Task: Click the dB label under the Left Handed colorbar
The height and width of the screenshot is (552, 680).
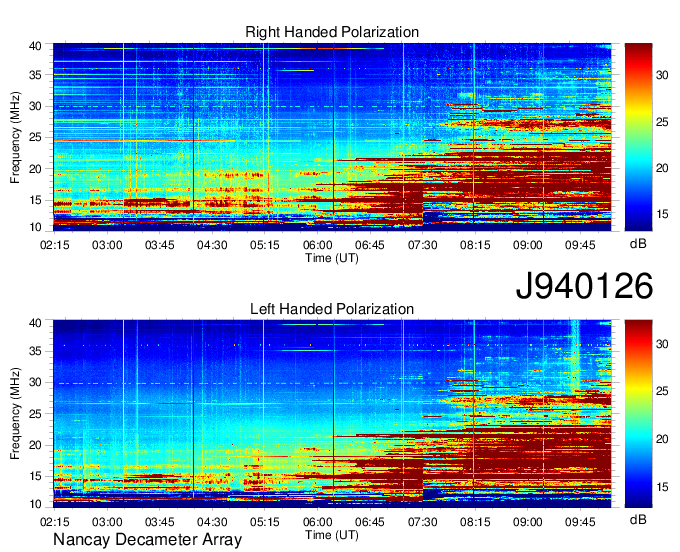Action: (638, 519)
